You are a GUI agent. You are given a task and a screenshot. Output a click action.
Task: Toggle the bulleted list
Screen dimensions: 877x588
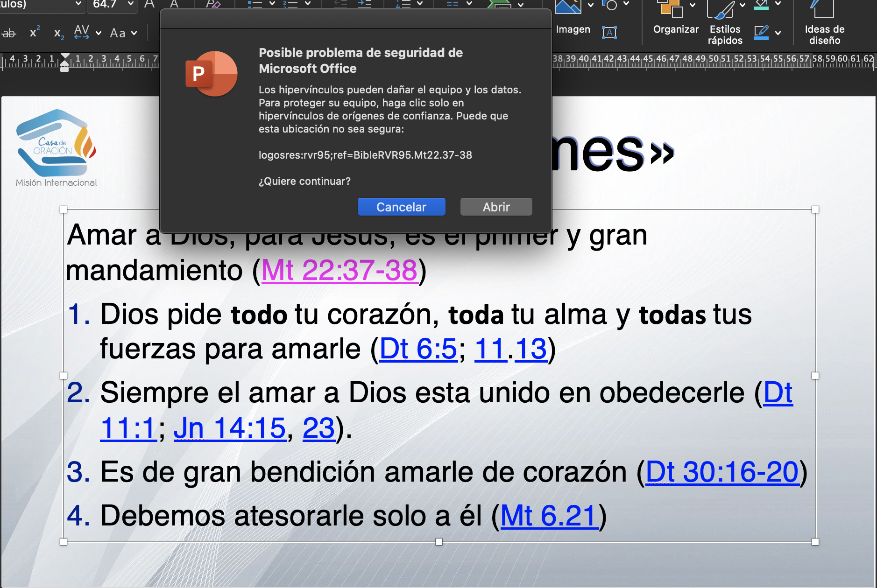pyautogui.click(x=255, y=4)
